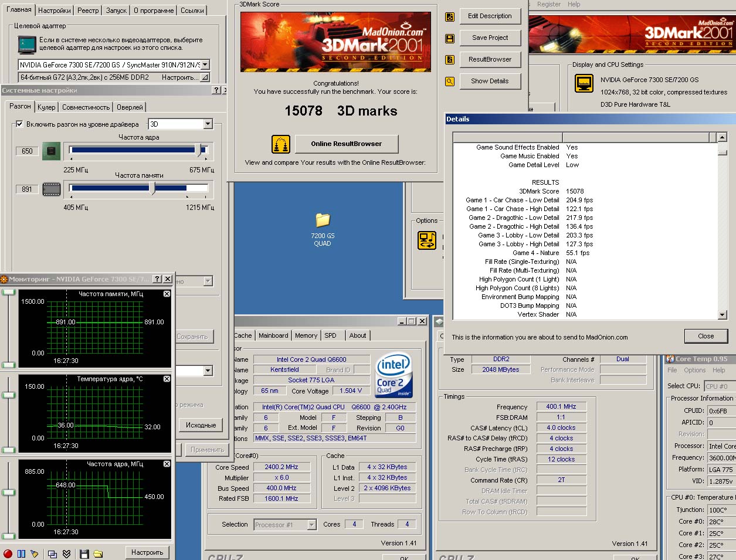Open the dropdown below the Сохранить button
736x560 pixels.
click(208, 371)
